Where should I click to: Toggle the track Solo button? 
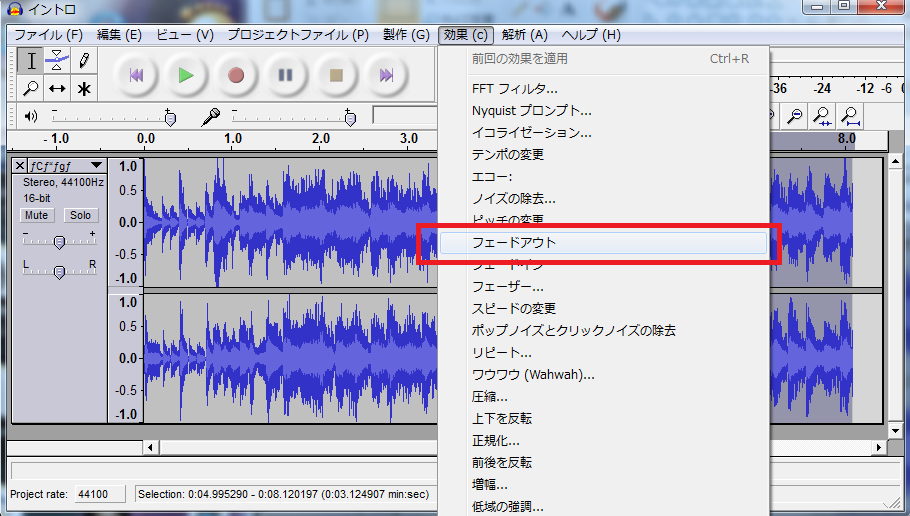(81, 215)
